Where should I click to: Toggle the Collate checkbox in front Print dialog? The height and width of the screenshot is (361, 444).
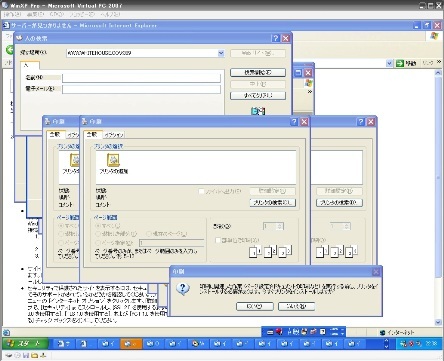click(218, 240)
